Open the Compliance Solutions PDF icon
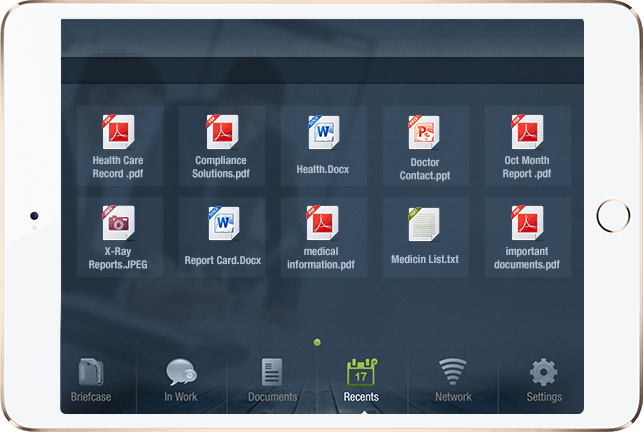Screen dimensions: 643x432 [x=222, y=131]
